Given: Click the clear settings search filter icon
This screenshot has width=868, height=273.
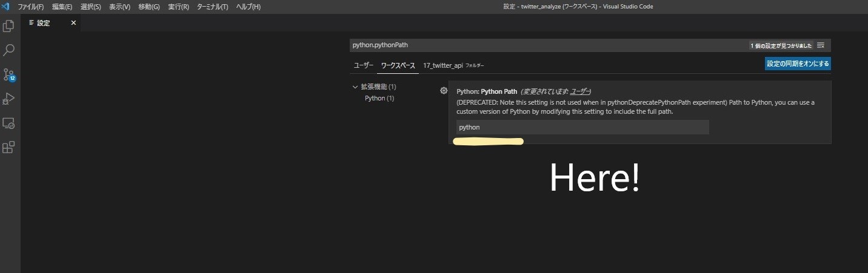Looking at the screenshot, I should coord(821,45).
